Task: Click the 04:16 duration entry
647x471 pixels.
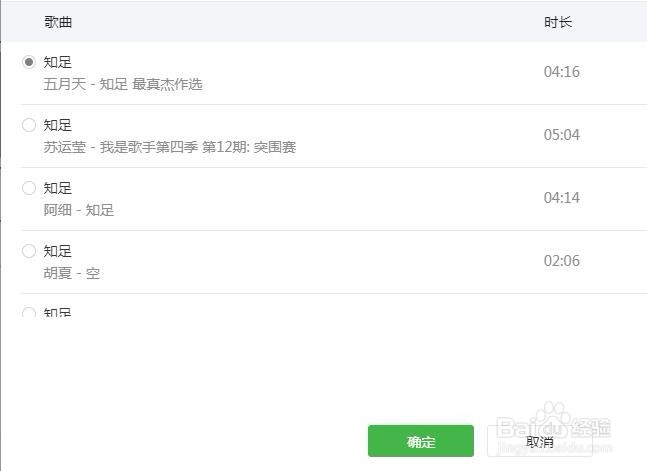Action: 562,72
